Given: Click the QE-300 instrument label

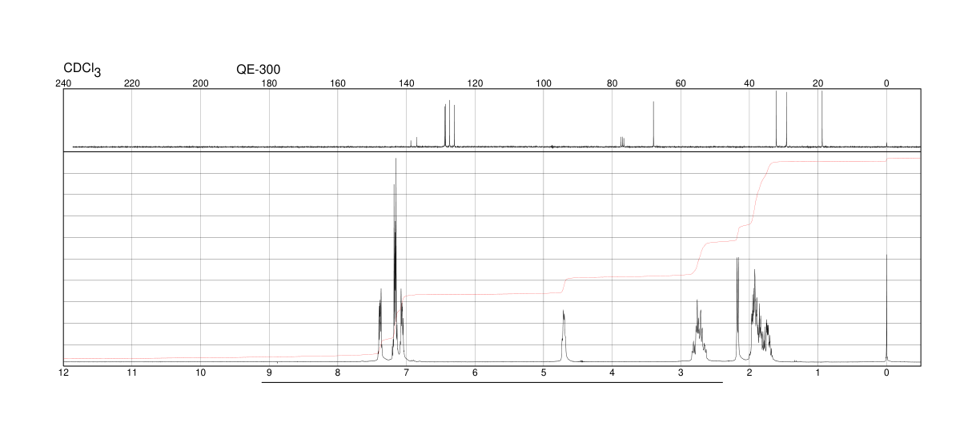Looking at the screenshot, I should (x=258, y=70).
